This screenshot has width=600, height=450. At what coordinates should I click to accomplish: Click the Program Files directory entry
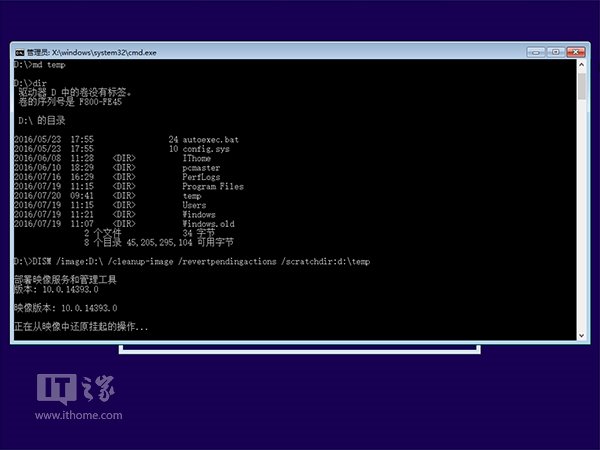coord(213,186)
